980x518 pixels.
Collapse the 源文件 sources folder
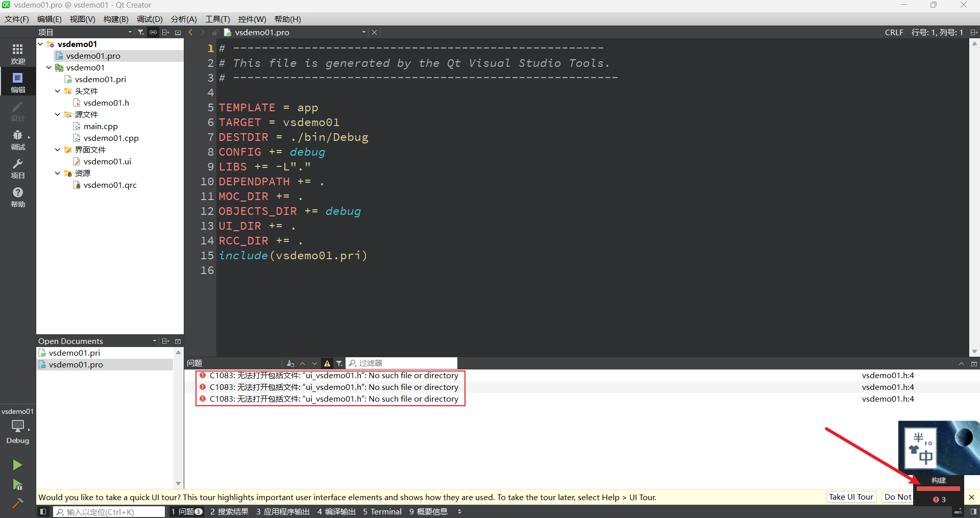(x=58, y=114)
